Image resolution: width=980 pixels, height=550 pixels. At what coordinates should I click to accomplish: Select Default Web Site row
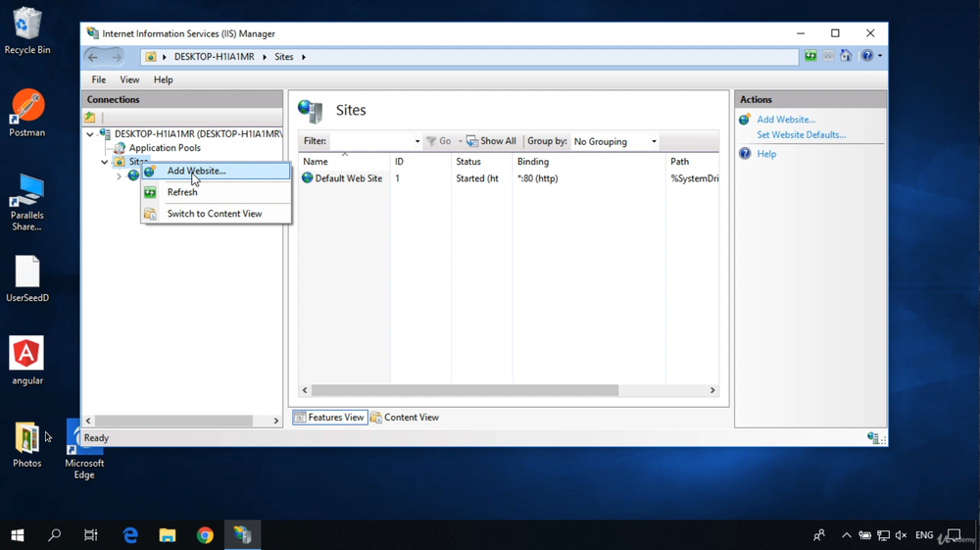509,178
